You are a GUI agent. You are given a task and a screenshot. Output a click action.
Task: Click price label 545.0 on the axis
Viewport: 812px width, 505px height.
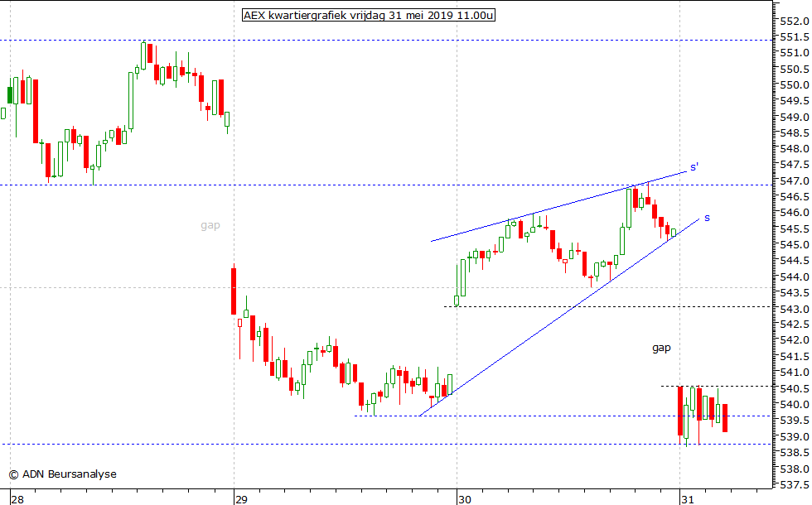[x=795, y=245]
